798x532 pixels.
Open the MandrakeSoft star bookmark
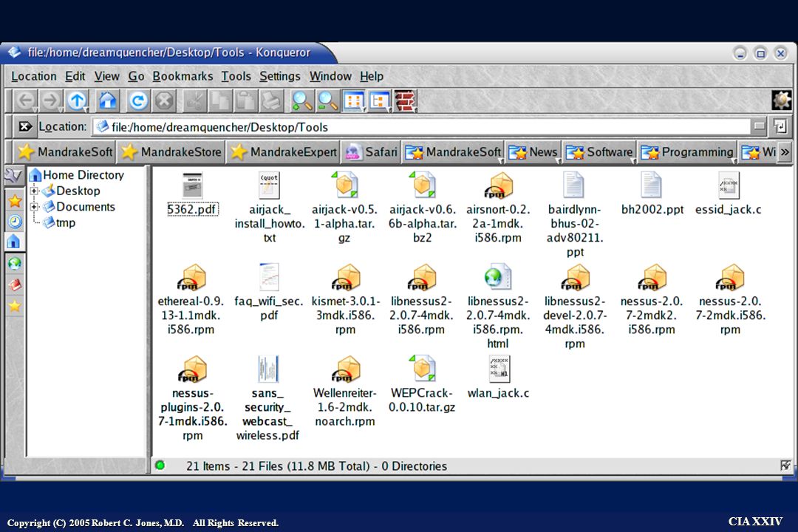point(64,152)
